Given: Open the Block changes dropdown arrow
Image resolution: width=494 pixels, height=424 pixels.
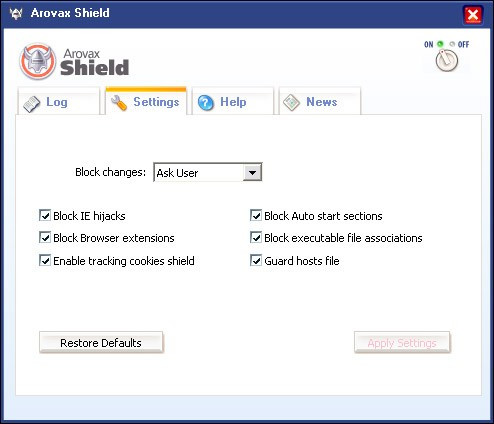Looking at the screenshot, I should pyautogui.click(x=252, y=172).
